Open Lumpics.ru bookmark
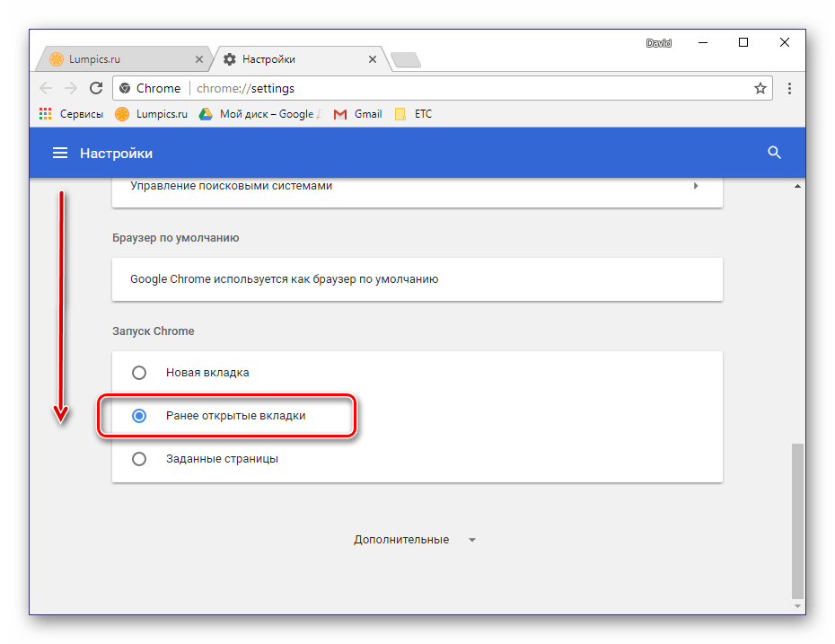The width and height of the screenshot is (835, 644). tap(152, 114)
